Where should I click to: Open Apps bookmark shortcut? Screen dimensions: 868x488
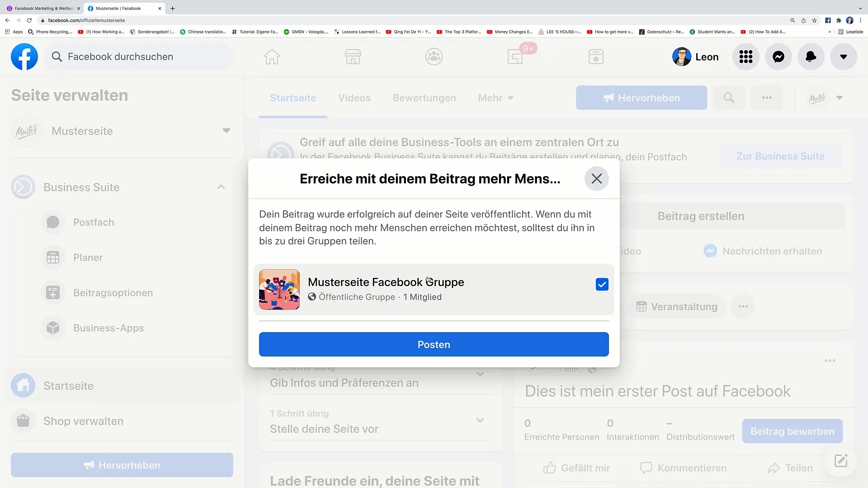pos(14,32)
